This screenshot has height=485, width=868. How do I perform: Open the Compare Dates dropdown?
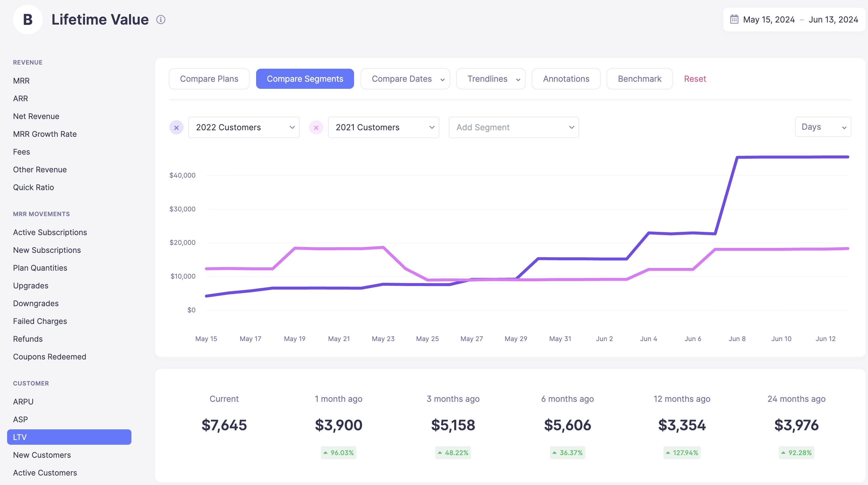coord(405,78)
